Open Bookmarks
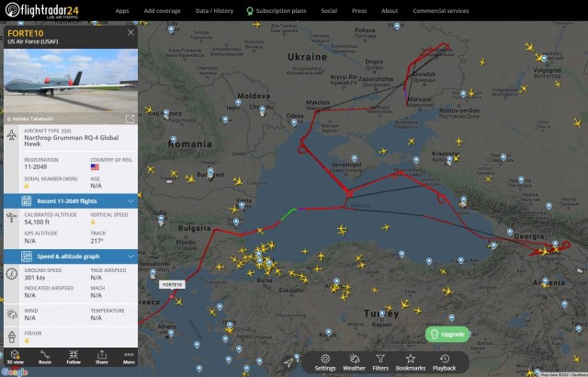Image resolution: width=588 pixels, height=377 pixels. [x=411, y=362]
